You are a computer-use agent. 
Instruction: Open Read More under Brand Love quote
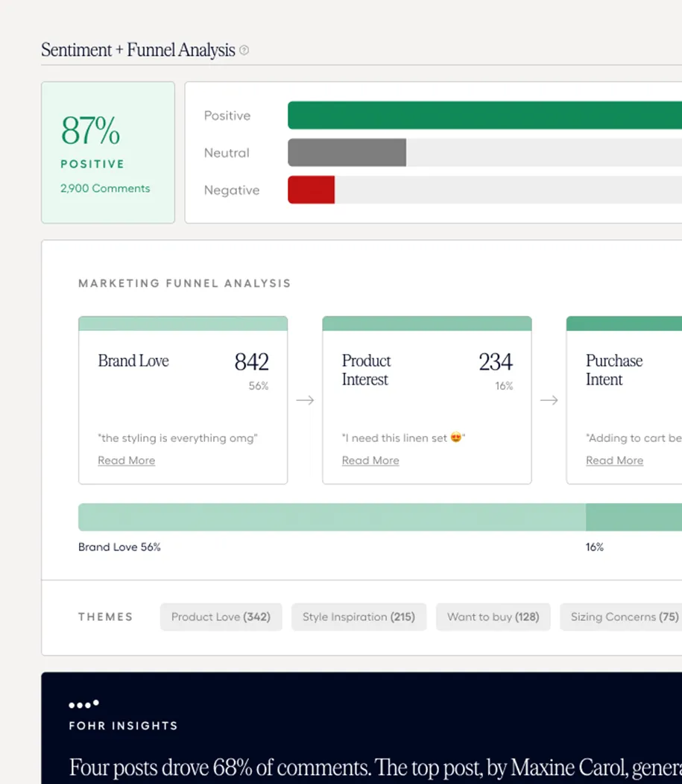[127, 461]
